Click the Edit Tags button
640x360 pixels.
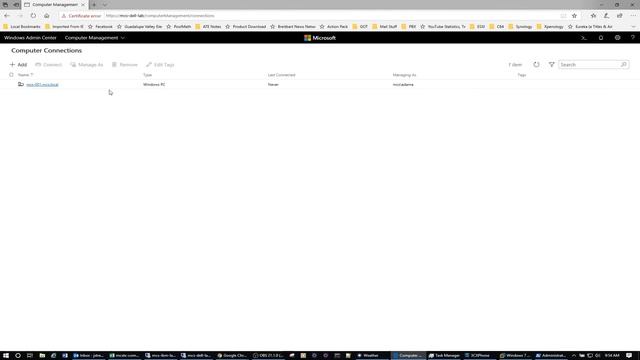(160, 64)
